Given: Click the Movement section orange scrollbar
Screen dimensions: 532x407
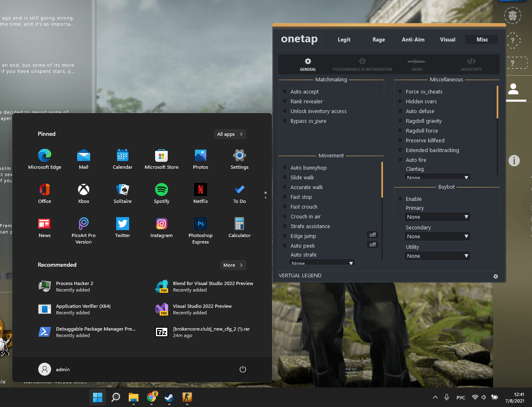Looking at the screenshot, I should tap(382, 180).
